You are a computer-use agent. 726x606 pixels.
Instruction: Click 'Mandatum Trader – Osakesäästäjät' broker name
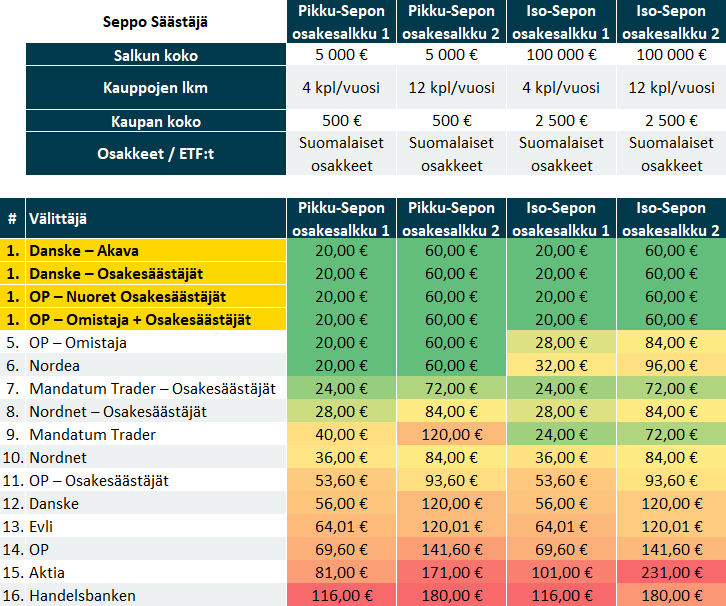click(x=152, y=388)
